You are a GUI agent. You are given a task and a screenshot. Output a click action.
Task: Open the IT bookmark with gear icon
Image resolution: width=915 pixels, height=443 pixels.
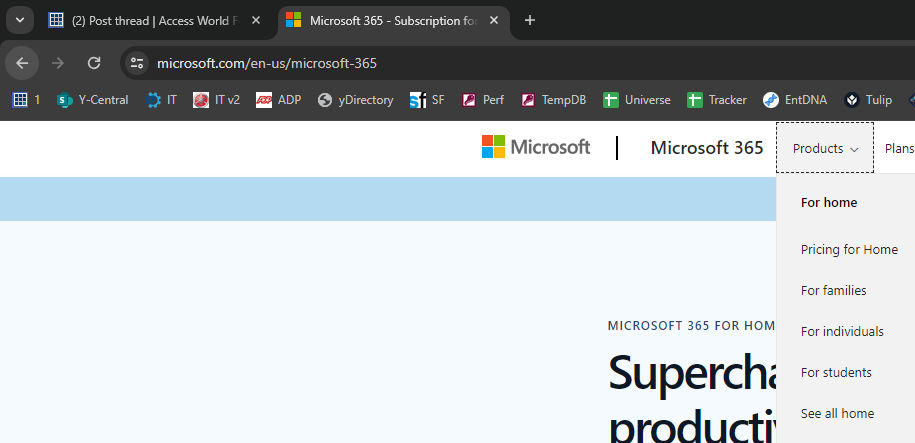click(x=162, y=100)
